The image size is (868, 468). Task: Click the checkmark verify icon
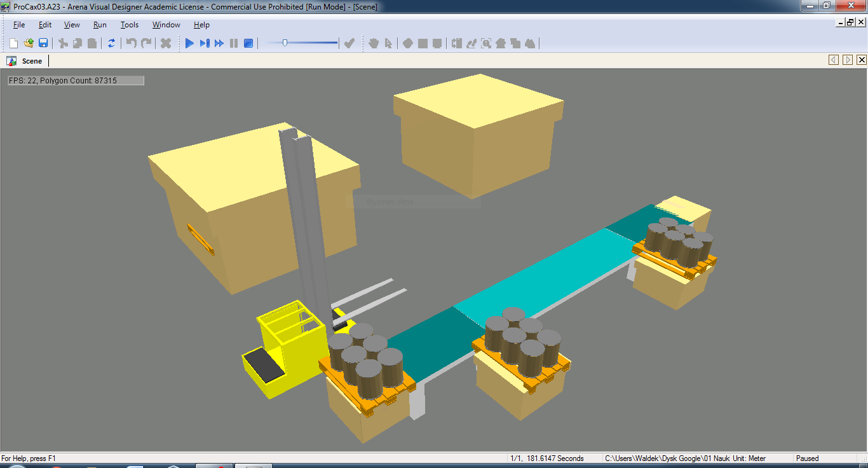[x=349, y=43]
